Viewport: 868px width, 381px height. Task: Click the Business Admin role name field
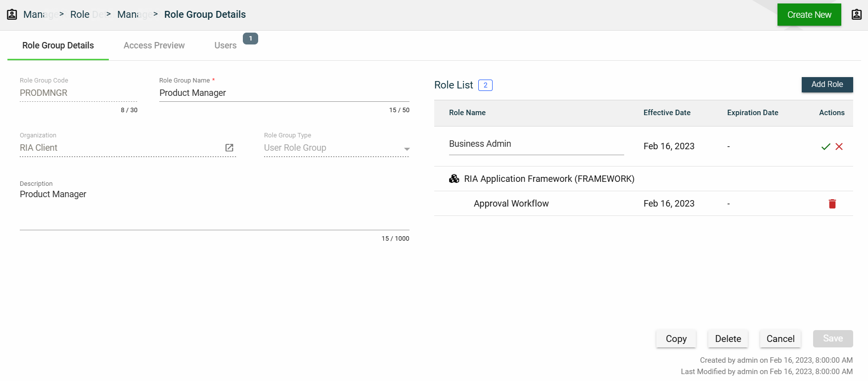[x=536, y=144]
